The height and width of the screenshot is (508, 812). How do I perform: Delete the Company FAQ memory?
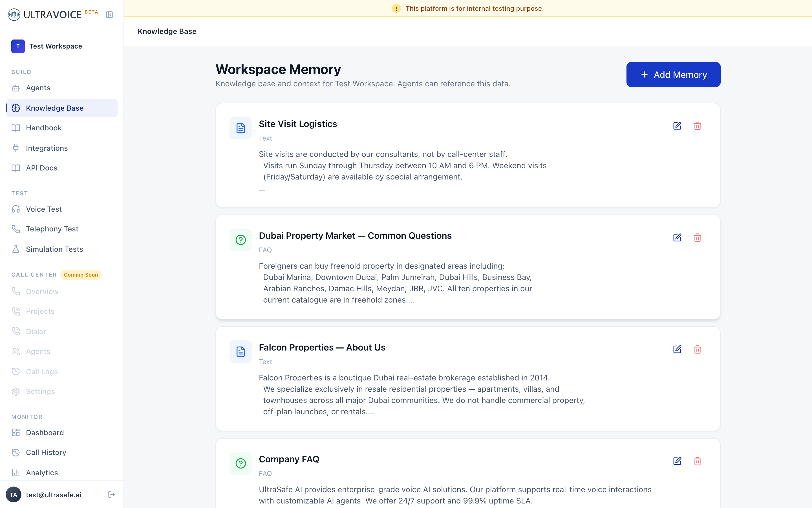tap(697, 461)
